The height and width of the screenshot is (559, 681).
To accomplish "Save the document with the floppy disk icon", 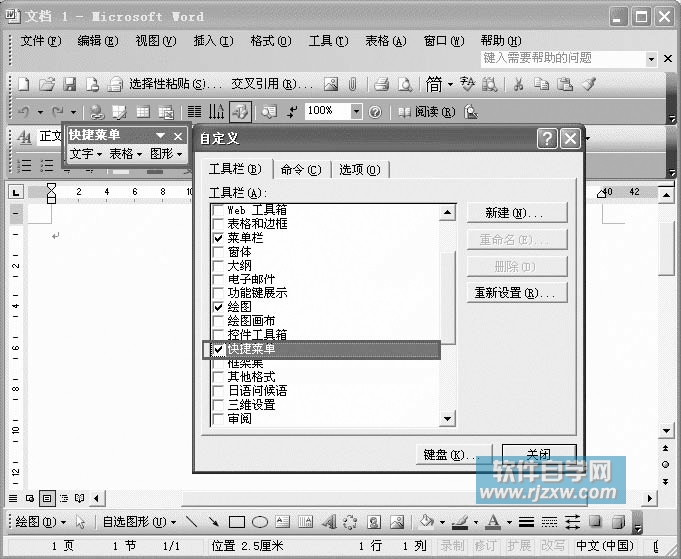I will tap(69, 84).
